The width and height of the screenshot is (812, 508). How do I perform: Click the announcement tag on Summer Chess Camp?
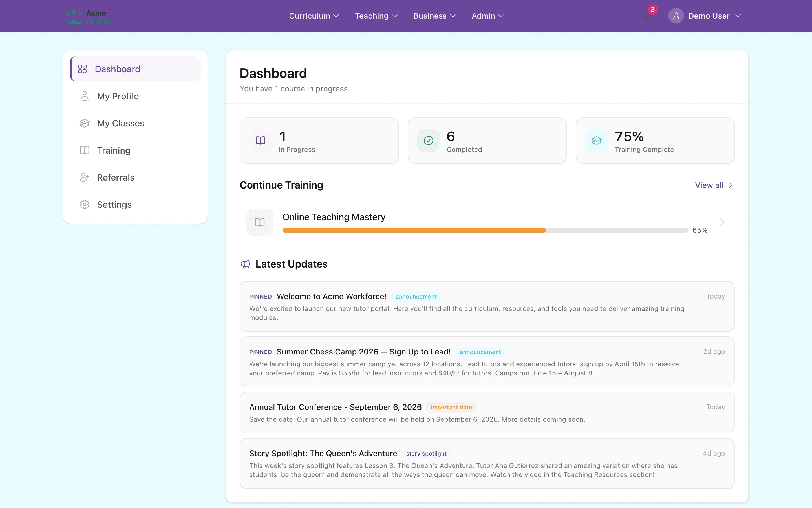click(x=480, y=352)
